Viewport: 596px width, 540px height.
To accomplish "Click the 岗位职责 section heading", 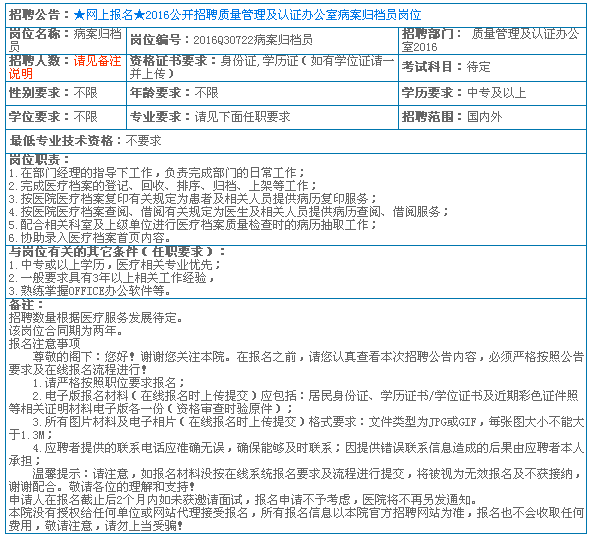I will (x=40, y=160).
